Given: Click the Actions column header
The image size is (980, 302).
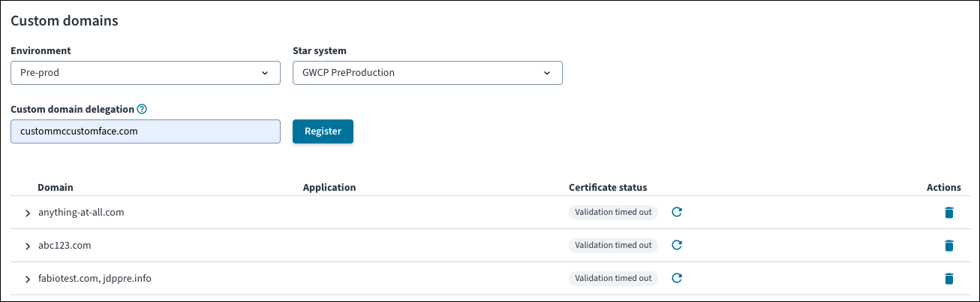Looking at the screenshot, I should click(x=944, y=187).
